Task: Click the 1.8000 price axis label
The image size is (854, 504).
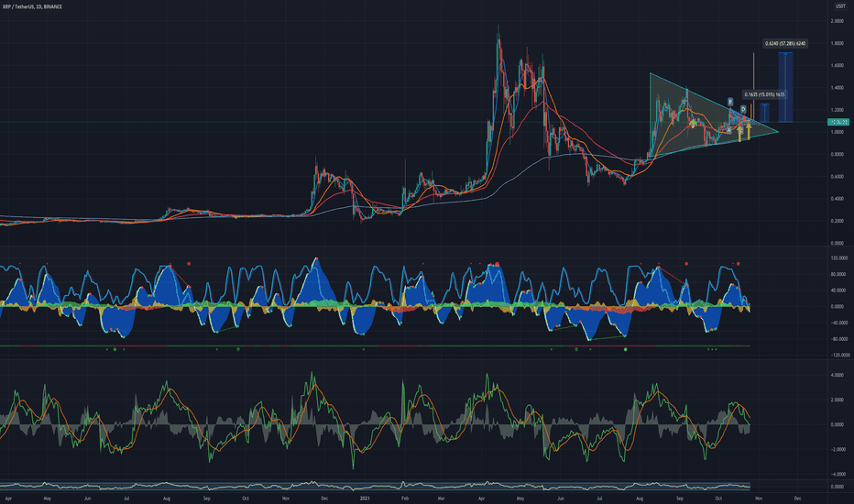Action: [838, 43]
